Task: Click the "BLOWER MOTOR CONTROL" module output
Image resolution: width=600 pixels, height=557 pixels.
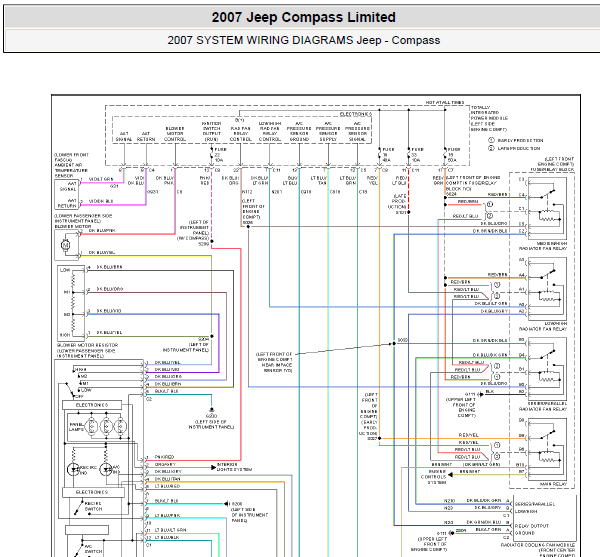Action: click(175, 134)
